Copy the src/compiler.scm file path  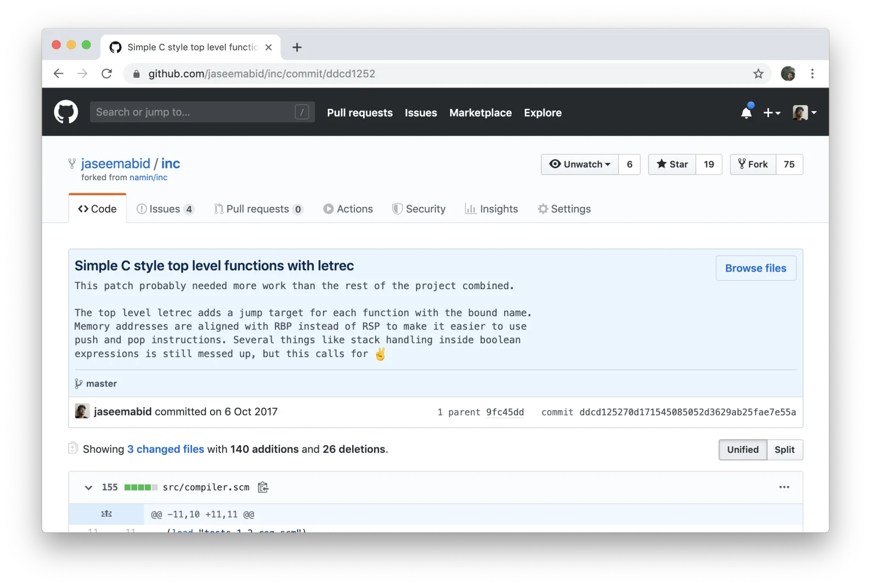point(263,487)
